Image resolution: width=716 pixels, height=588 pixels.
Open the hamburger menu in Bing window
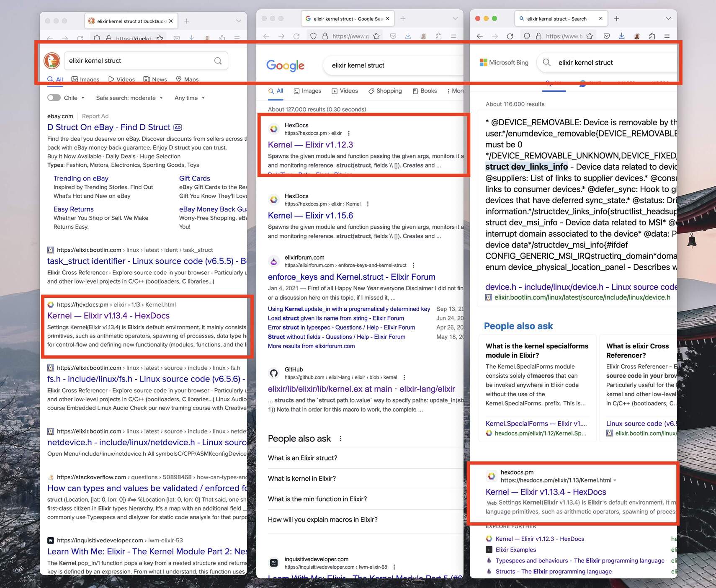pos(667,36)
